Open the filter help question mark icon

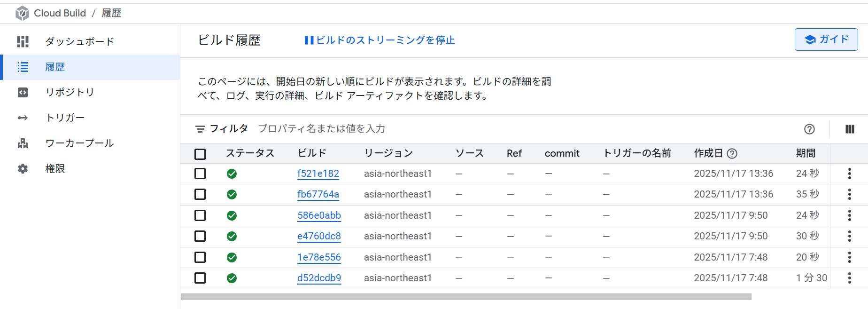[809, 129]
